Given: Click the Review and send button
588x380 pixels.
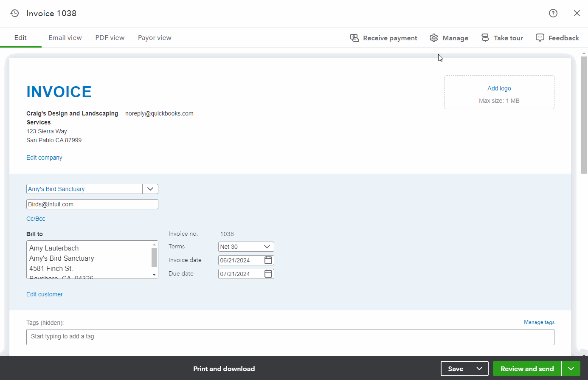Looking at the screenshot, I should (x=527, y=369).
